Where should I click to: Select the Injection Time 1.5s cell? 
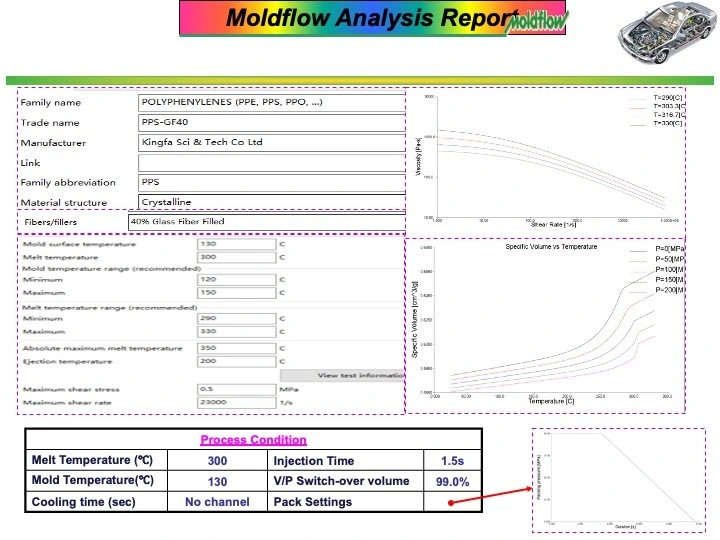[454, 461]
